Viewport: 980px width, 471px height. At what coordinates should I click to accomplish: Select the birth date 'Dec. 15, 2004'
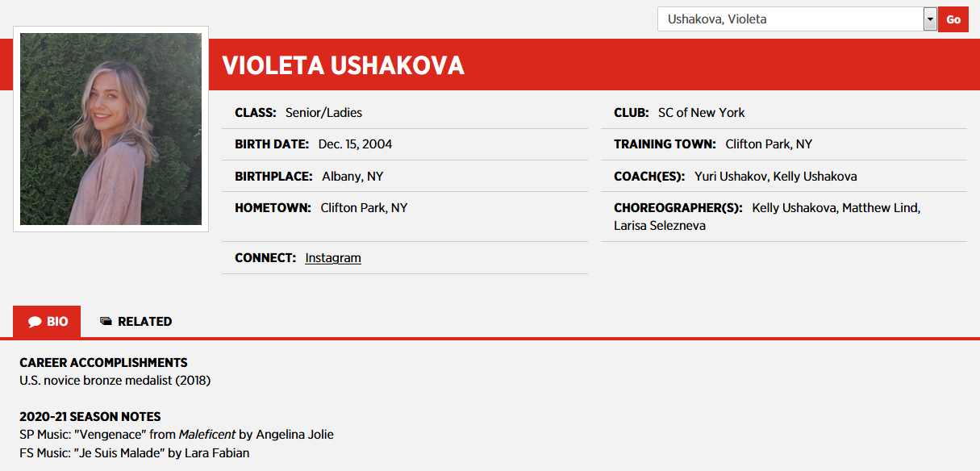coord(355,144)
